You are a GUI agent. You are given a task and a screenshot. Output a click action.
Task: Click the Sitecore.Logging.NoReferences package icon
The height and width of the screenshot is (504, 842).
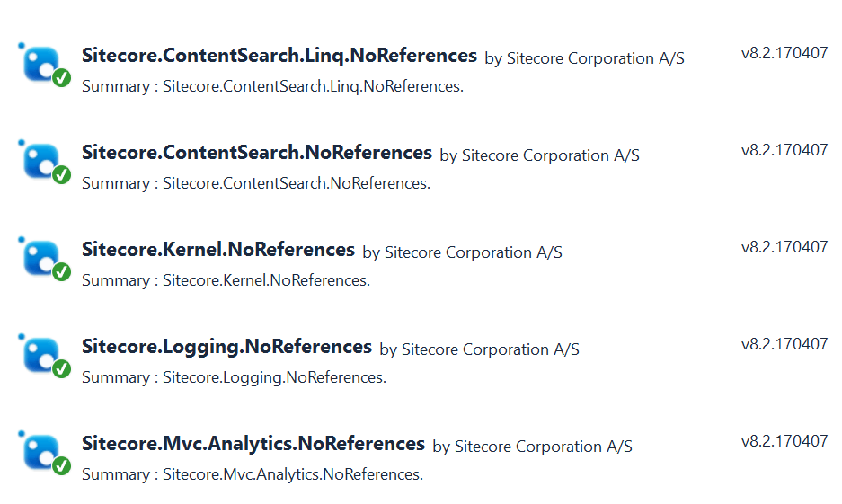tap(40, 354)
